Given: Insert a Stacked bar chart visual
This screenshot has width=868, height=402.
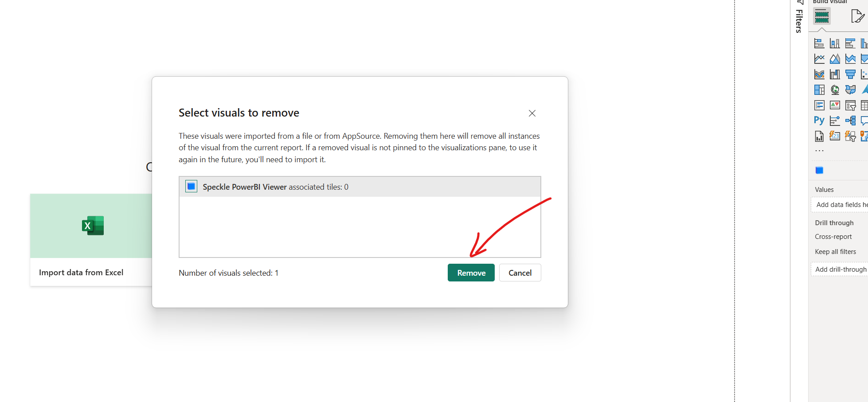Looking at the screenshot, I should click(819, 43).
